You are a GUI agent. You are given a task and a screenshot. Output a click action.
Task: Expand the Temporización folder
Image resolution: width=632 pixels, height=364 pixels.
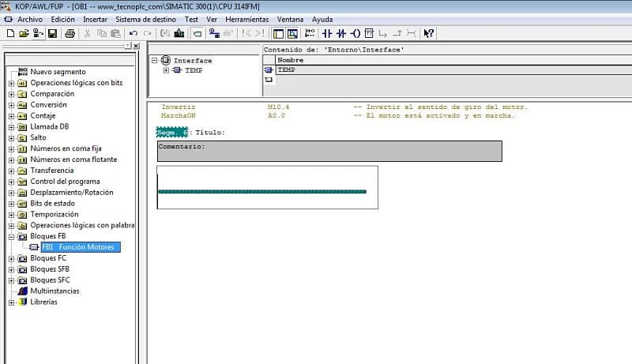coord(11,215)
